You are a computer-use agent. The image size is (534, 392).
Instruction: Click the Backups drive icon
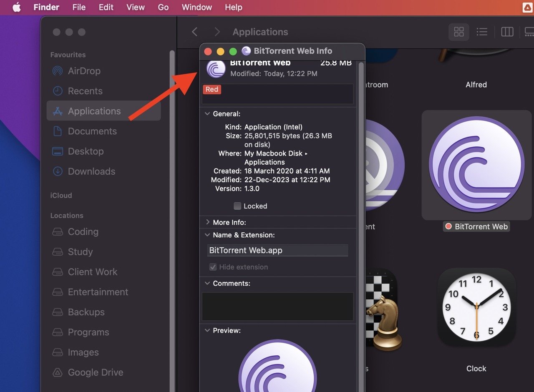(x=57, y=312)
